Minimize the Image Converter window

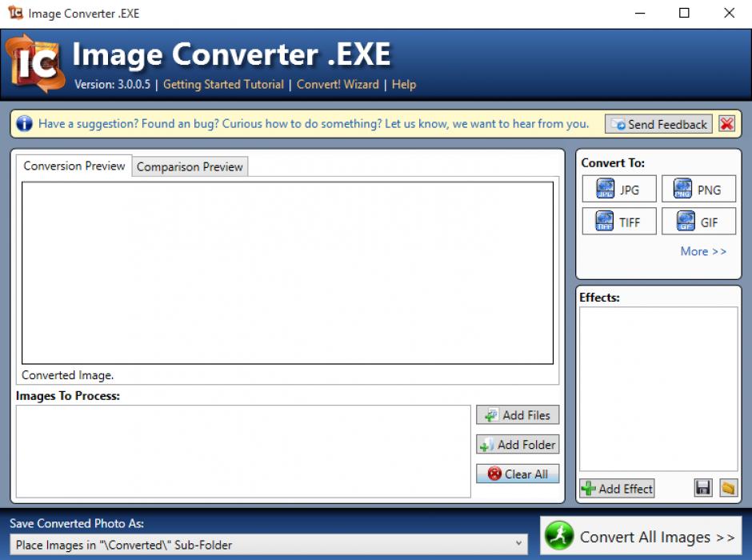click(x=640, y=13)
